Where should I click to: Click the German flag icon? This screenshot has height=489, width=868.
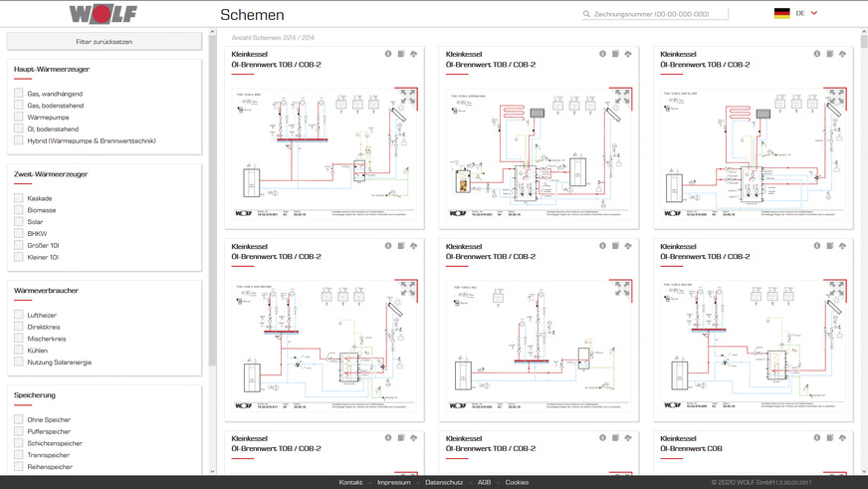tap(781, 13)
